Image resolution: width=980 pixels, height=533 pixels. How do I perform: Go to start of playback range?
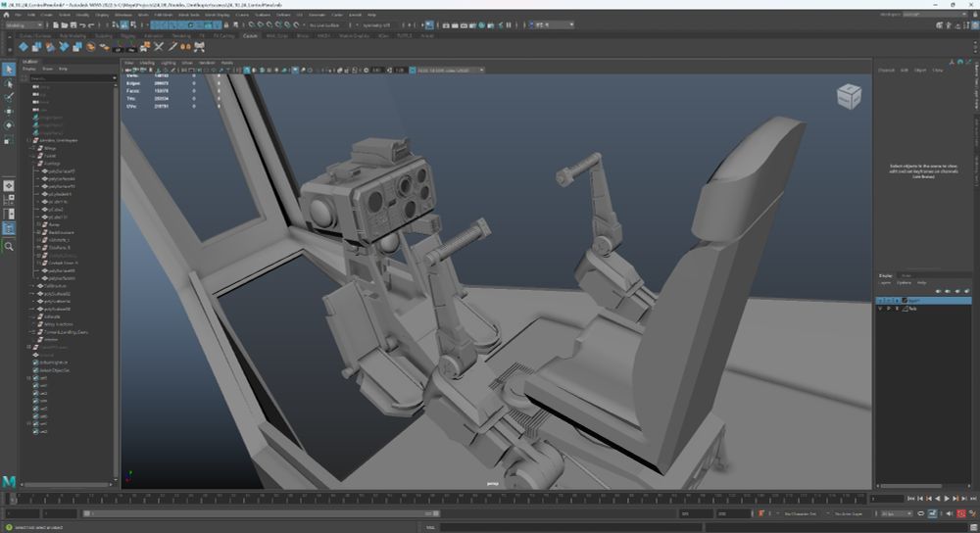click(x=911, y=498)
